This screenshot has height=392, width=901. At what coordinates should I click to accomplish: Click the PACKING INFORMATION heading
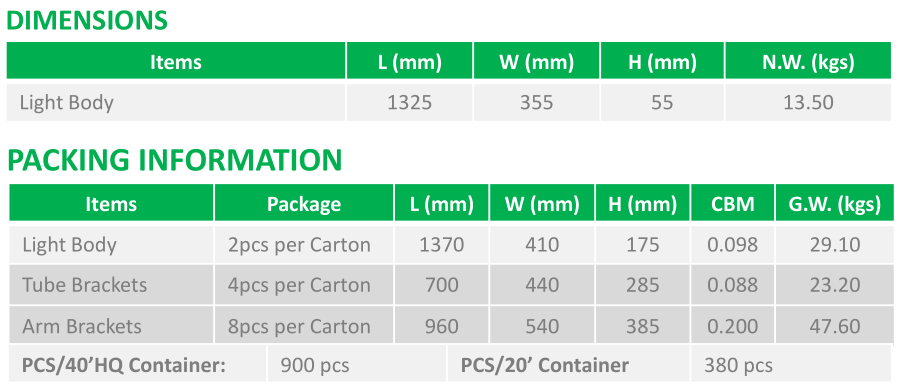click(x=175, y=160)
